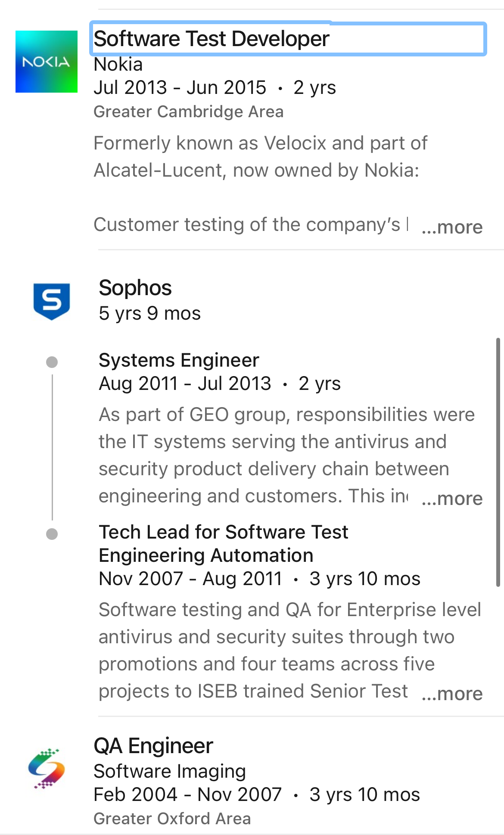Tap the Nokia company logo
The height and width of the screenshot is (835, 504).
point(47,62)
